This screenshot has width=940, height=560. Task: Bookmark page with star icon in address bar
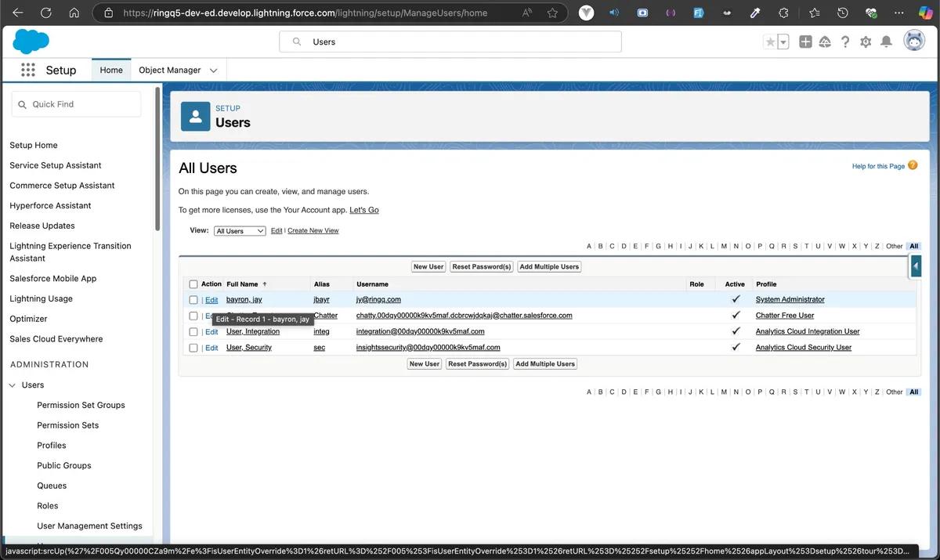coord(553,13)
